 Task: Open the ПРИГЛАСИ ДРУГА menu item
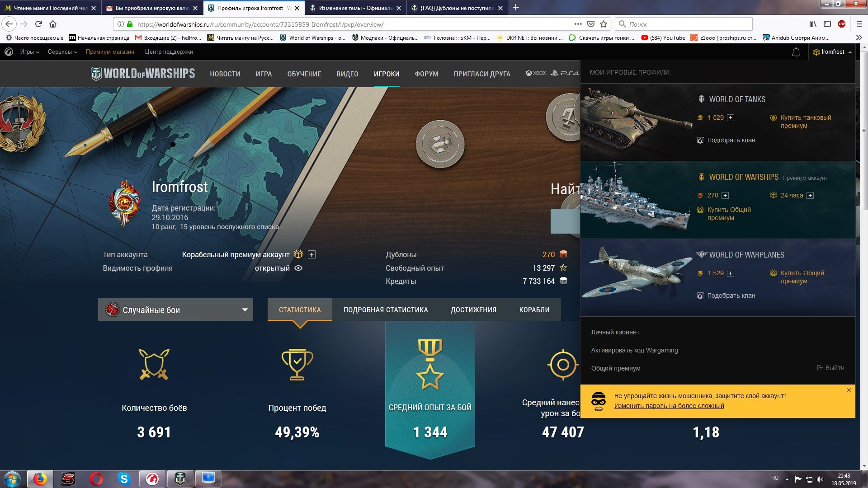tap(482, 74)
